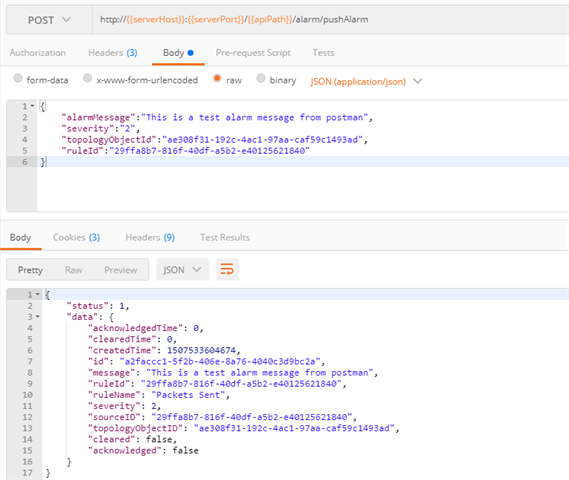The height and width of the screenshot is (480, 569).
Task: Switch response view to Raw
Action: click(x=73, y=270)
